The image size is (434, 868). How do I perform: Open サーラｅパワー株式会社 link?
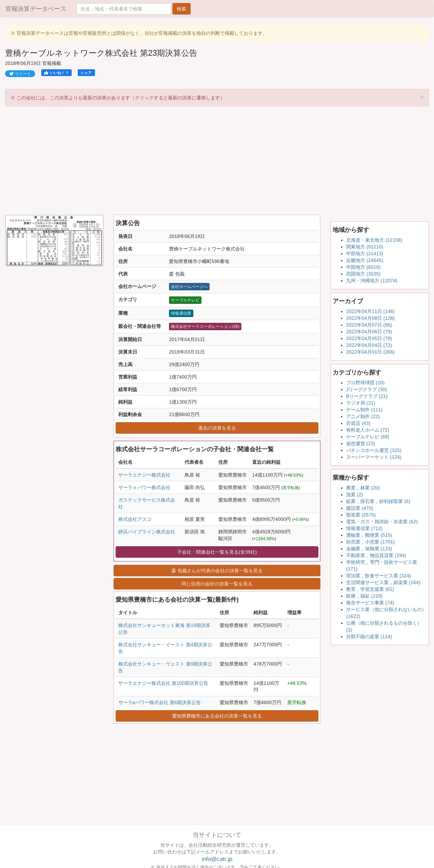pyautogui.click(x=144, y=487)
